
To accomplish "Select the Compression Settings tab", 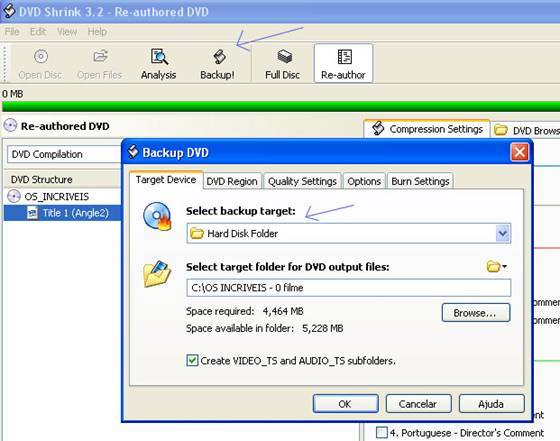I will [427, 129].
